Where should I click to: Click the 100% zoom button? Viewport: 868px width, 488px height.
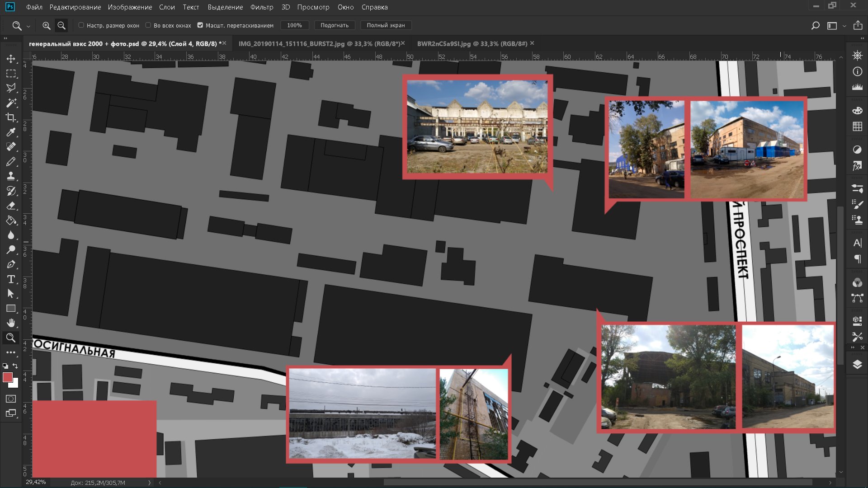pos(294,25)
